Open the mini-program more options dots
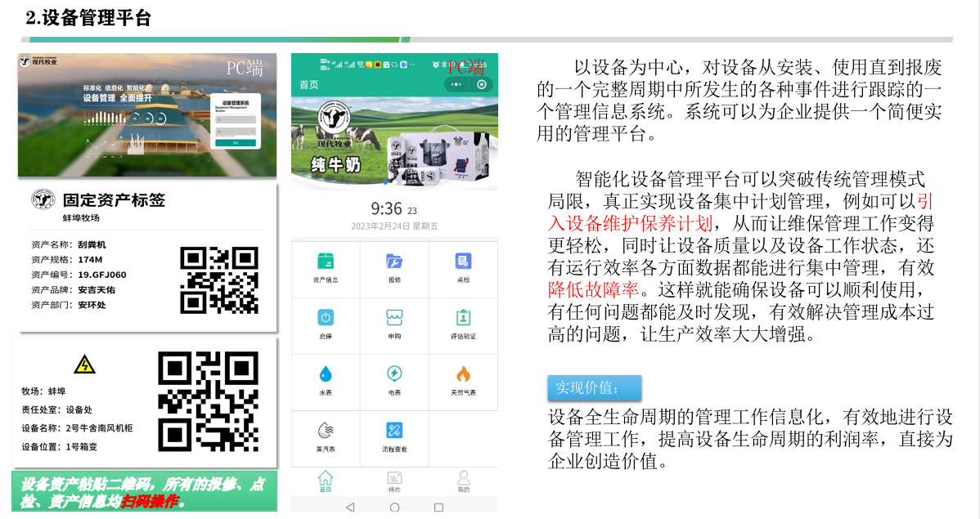The image size is (980, 519). point(456,84)
